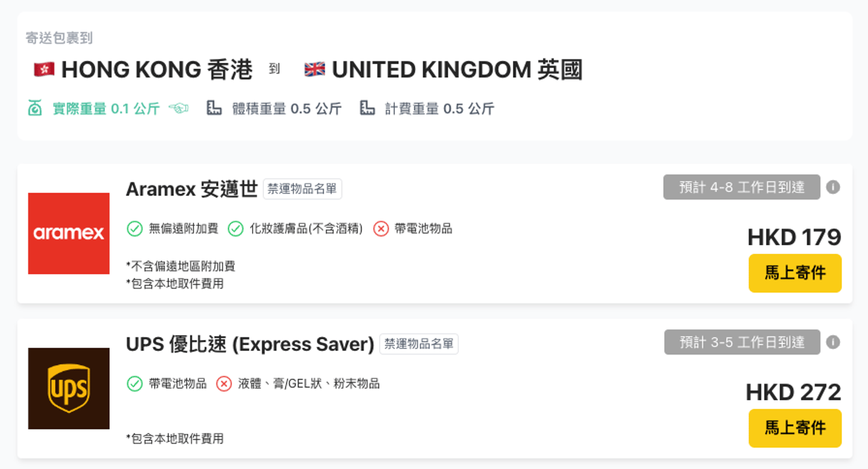
Task: Click the UPS shield logo
Action: click(69, 388)
